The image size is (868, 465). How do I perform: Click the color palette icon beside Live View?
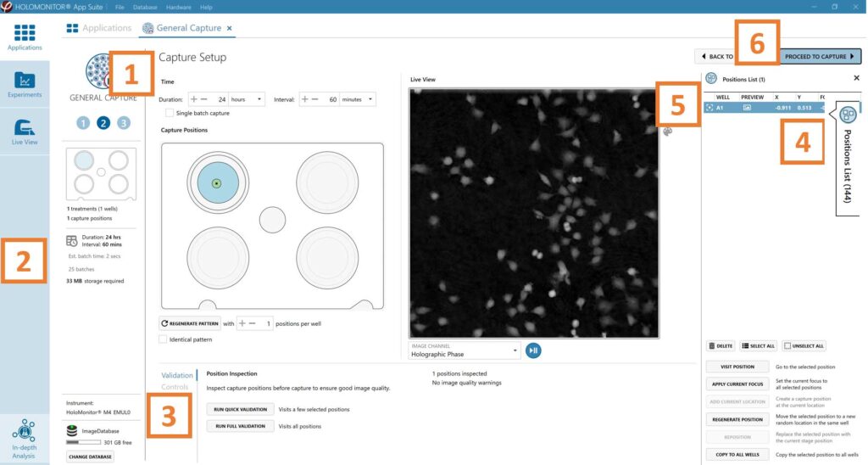(x=668, y=132)
